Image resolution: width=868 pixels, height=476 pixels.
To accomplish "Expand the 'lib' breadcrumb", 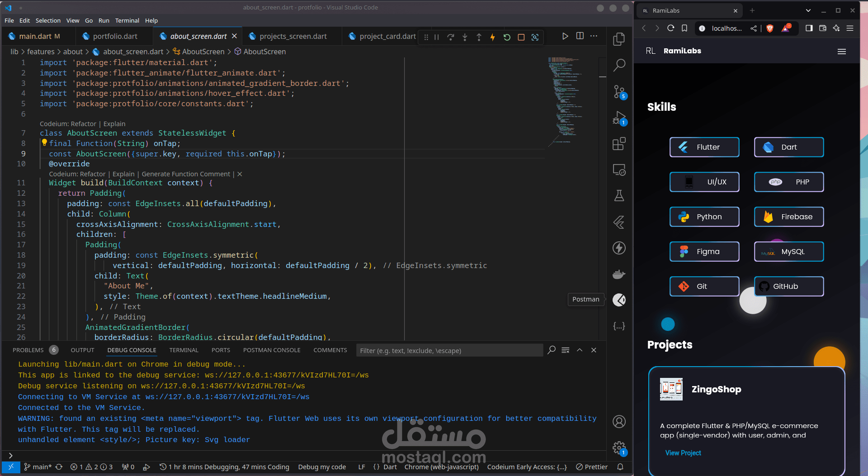I will pyautogui.click(x=14, y=52).
